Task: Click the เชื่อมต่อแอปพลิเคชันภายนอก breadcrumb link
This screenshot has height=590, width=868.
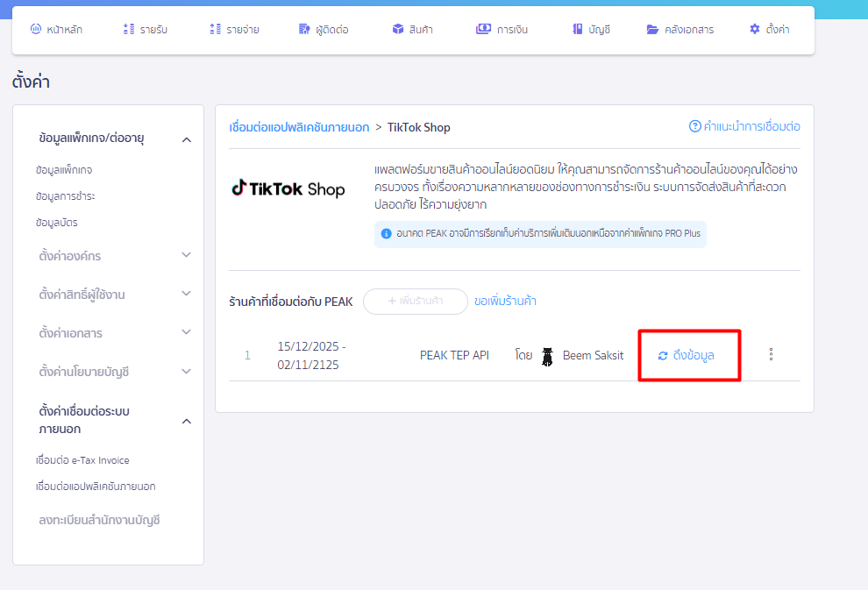Action: pyautogui.click(x=300, y=127)
